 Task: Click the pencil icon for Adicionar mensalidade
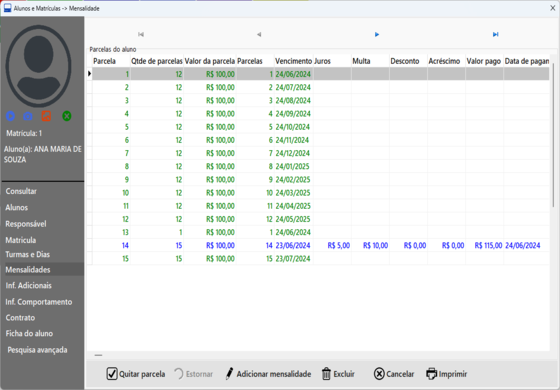coord(229,374)
